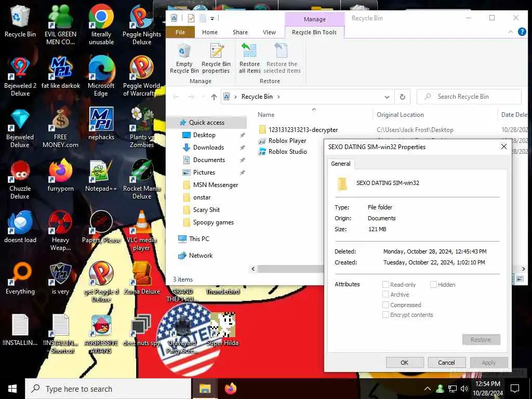532x399 pixels.
Task: Open Downloads in Quick access
Action: click(x=208, y=147)
